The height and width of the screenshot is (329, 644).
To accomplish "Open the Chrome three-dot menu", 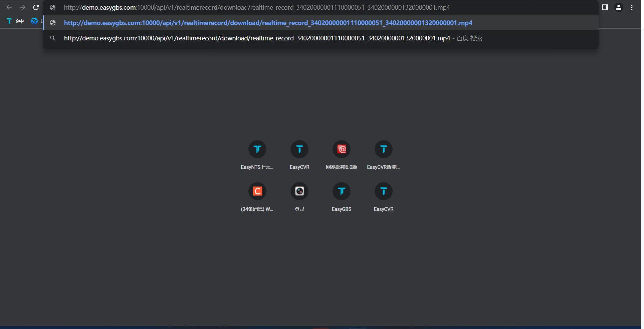I will [x=632, y=7].
